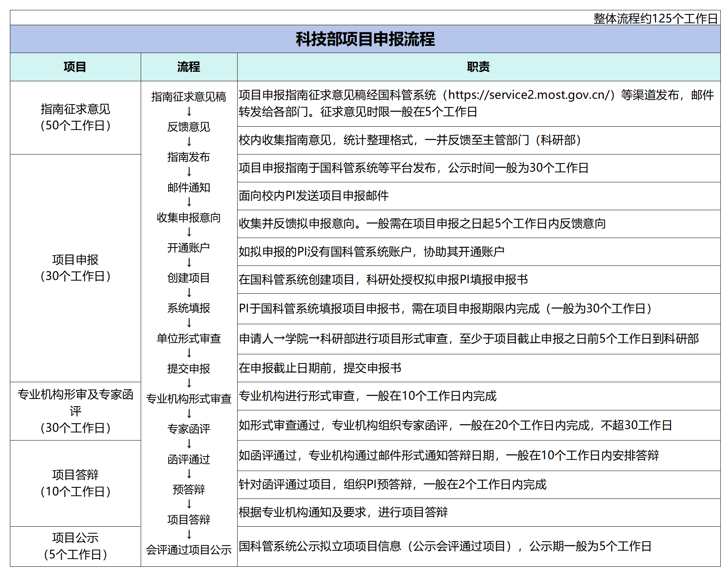Click the 指南征求意见 (50个工作日) cell

(x=75, y=117)
